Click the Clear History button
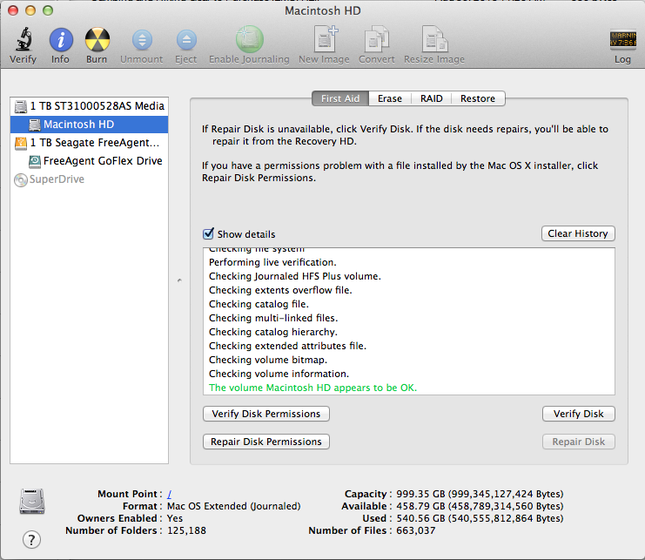The image size is (645, 560). [578, 234]
